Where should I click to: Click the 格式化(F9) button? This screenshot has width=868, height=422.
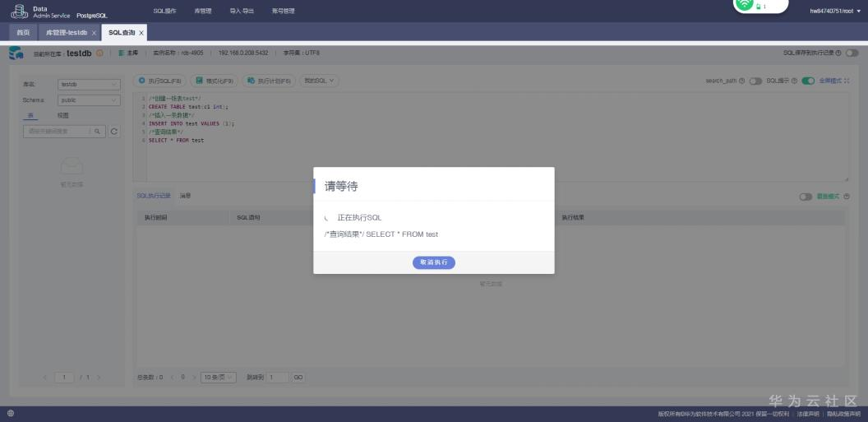tap(214, 81)
